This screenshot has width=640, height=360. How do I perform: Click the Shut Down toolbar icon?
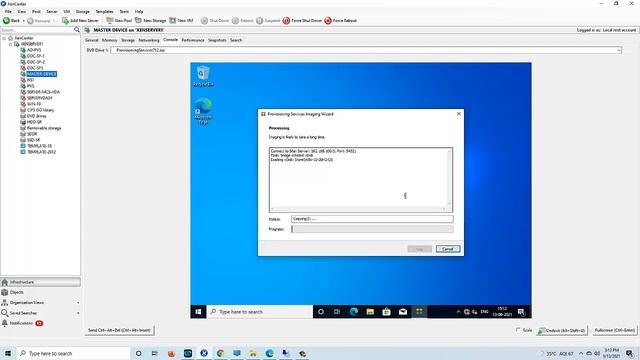point(204,20)
